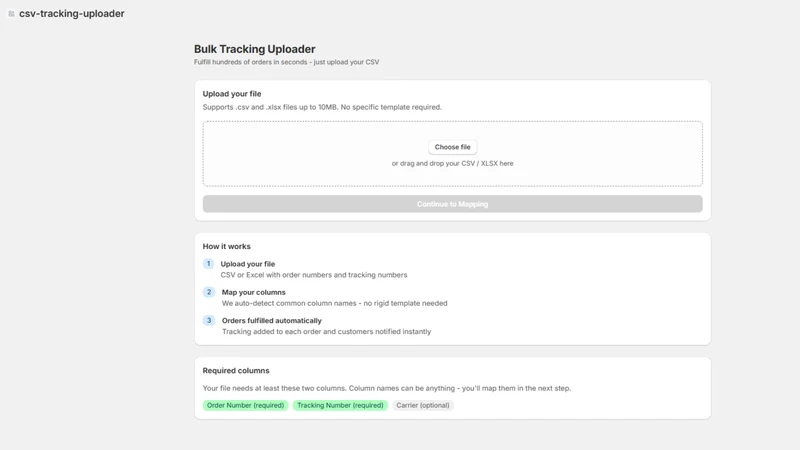Click 'or drag and drop your CSV / XLSX here' text
The image size is (800, 450).
click(453, 164)
